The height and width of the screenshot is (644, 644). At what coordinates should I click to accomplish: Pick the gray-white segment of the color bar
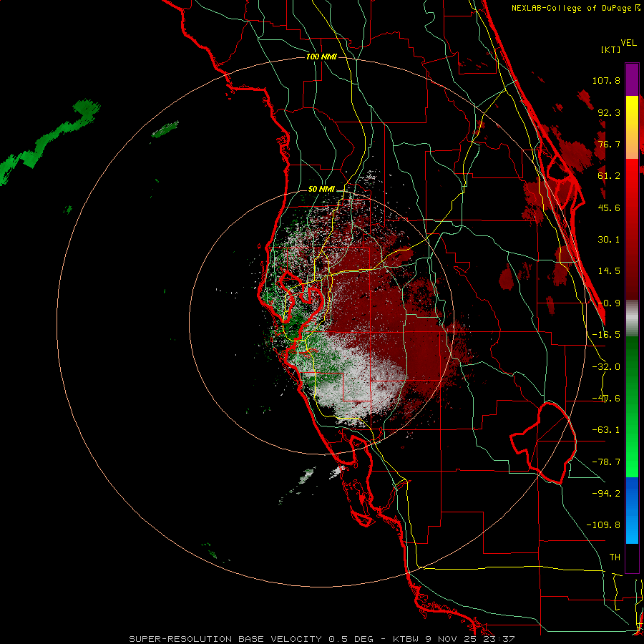632,318
